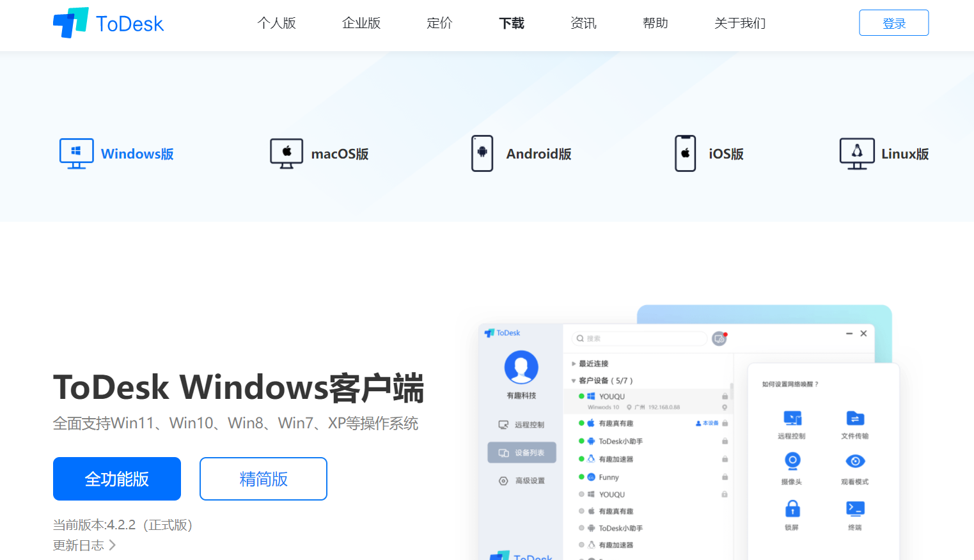Click the search field in the preview window
This screenshot has height=560, width=974.
(x=640, y=338)
